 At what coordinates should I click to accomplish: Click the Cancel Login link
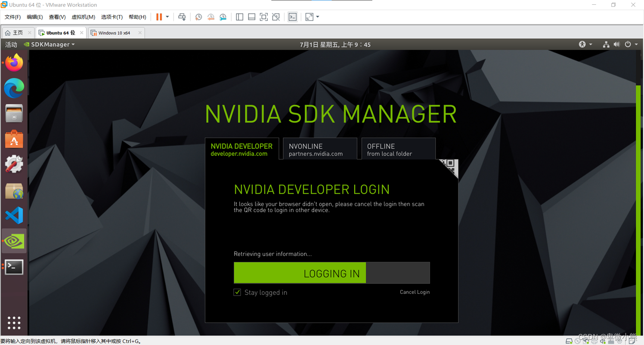pyautogui.click(x=415, y=292)
